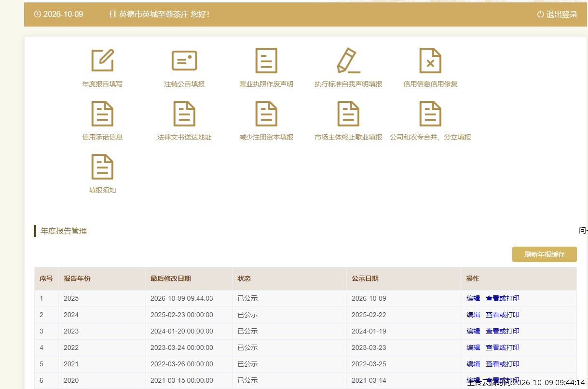The width and height of the screenshot is (588, 389).
Task: Edit the 2023 annual report
Action: click(x=473, y=331)
